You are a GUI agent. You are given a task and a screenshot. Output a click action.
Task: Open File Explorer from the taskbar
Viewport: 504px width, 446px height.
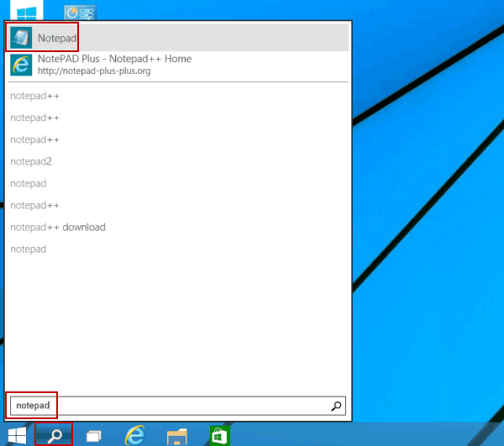pos(176,437)
